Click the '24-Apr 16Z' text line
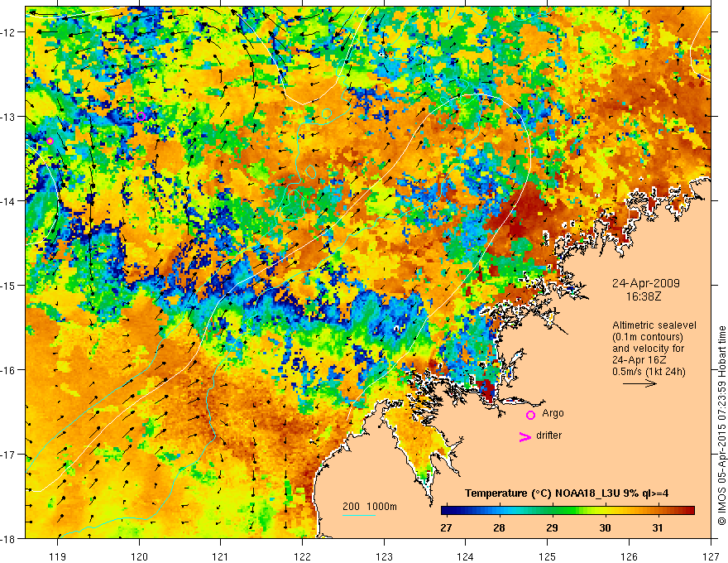The height and width of the screenshot is (563, 728). (x=639, y=360)
